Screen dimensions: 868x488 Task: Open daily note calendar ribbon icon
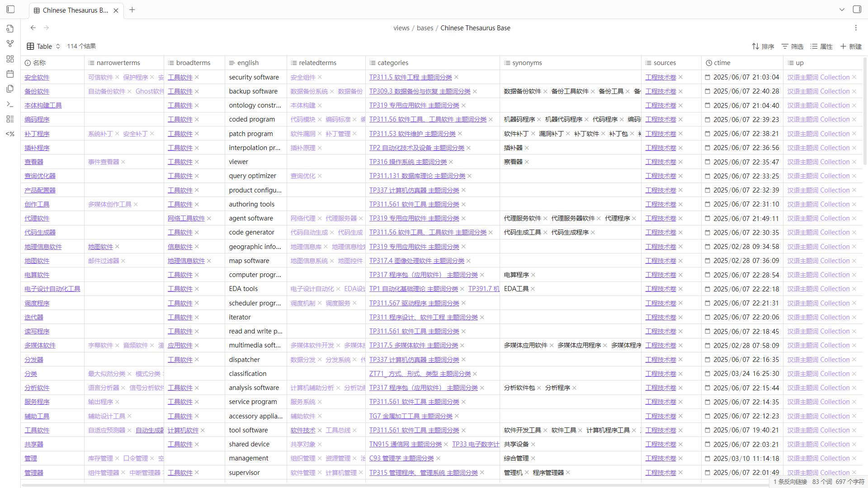10,74
